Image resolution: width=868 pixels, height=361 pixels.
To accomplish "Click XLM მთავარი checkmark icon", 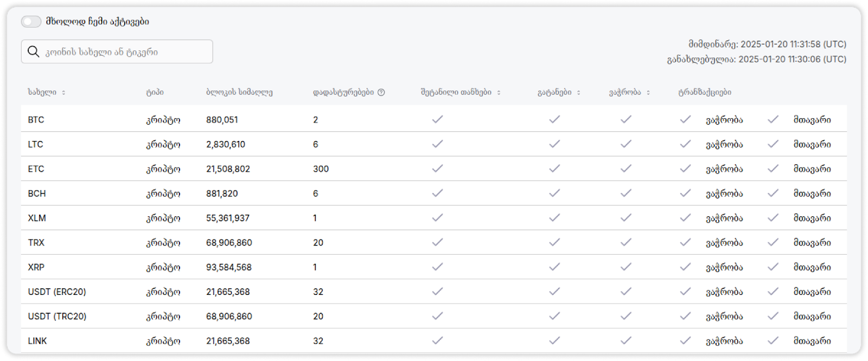I will pyautogui.click(x=773, y=217).
